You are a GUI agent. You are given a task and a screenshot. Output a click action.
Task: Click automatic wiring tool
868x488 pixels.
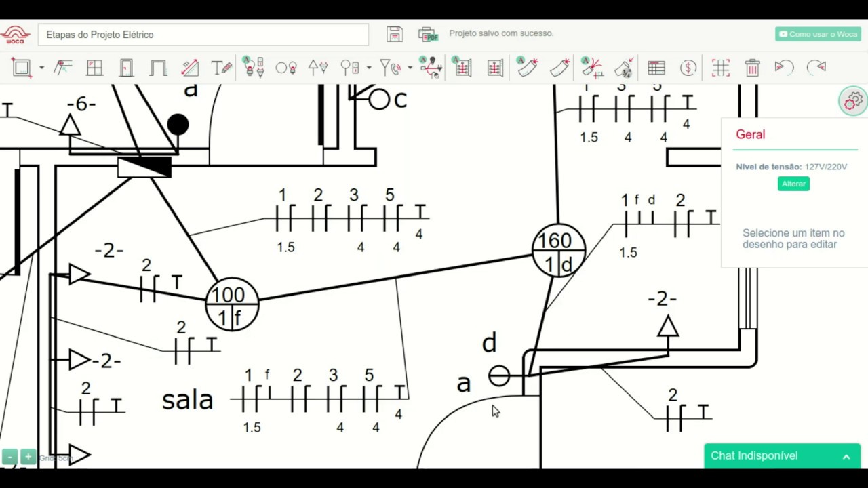coord(592,67)
